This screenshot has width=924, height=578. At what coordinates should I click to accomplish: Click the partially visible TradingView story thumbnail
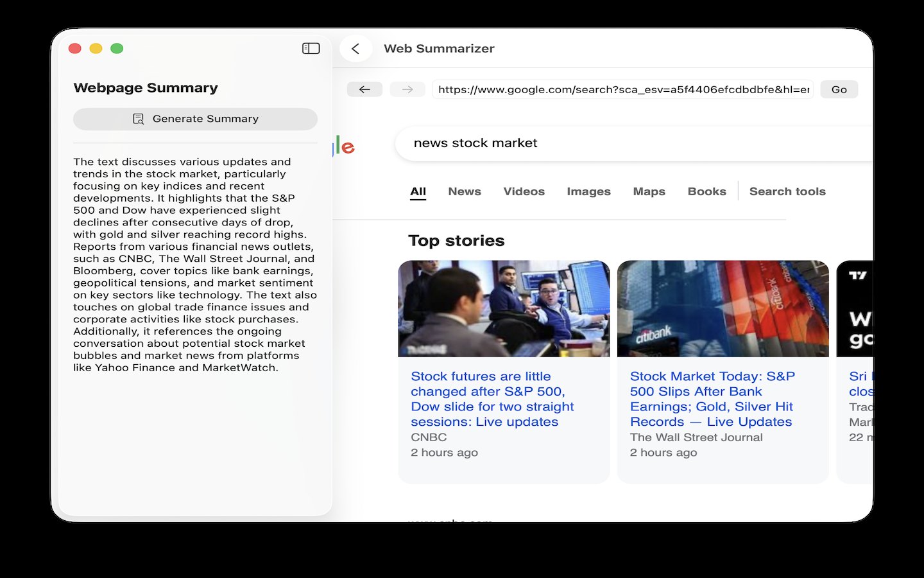[855, 308]
